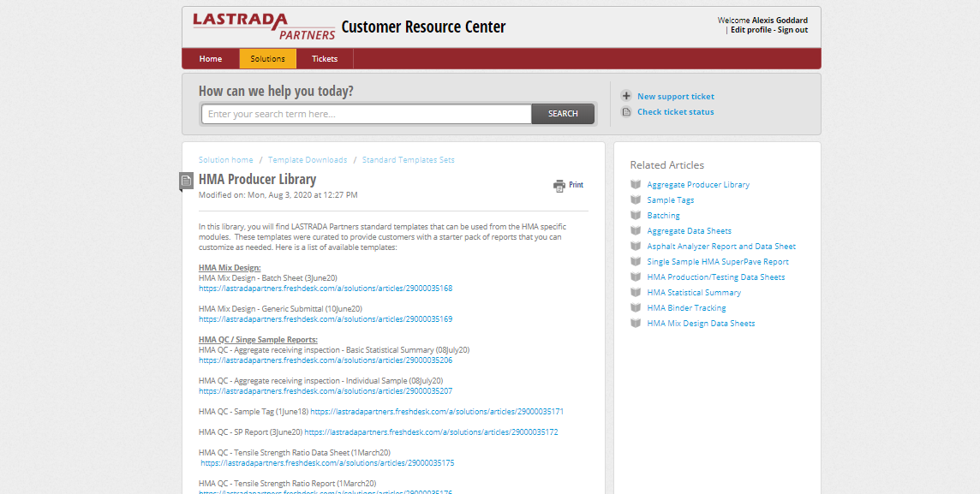Open Aggregate Data Sheets related article

point(689,231)
